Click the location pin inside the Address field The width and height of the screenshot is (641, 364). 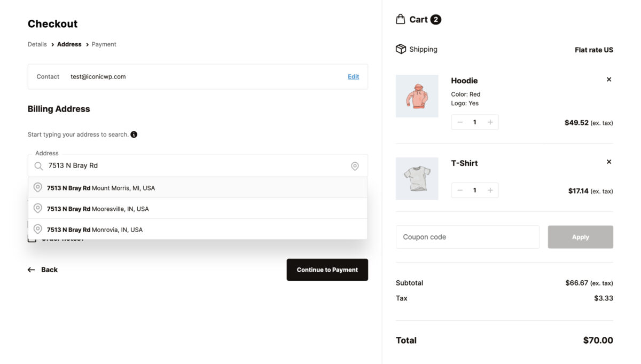pos(355,165)
